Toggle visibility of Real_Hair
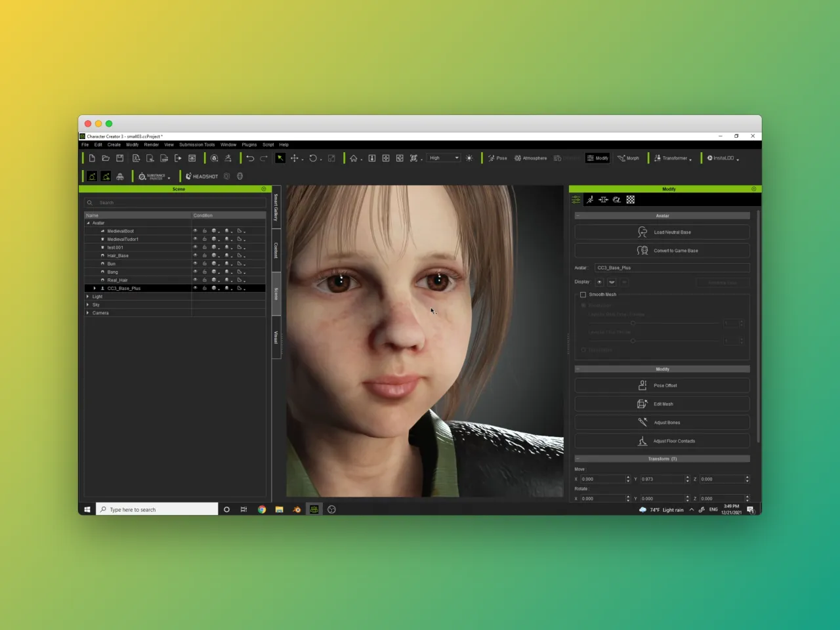840x630 pixels. tap(195, 280)
